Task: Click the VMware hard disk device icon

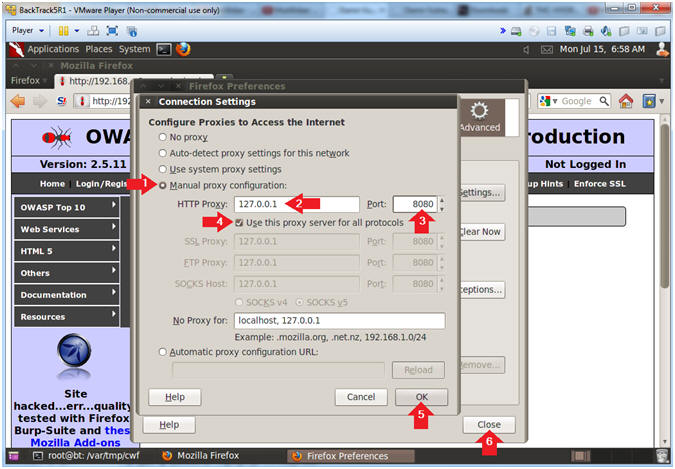Action: point(516,31)
